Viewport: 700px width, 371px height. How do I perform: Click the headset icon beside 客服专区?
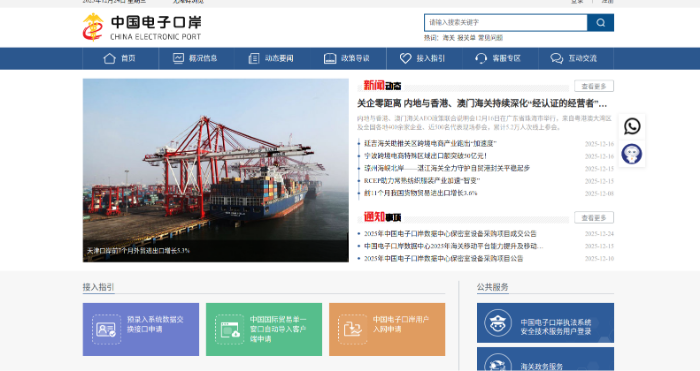pyautogui.click(x=481, y=58)
